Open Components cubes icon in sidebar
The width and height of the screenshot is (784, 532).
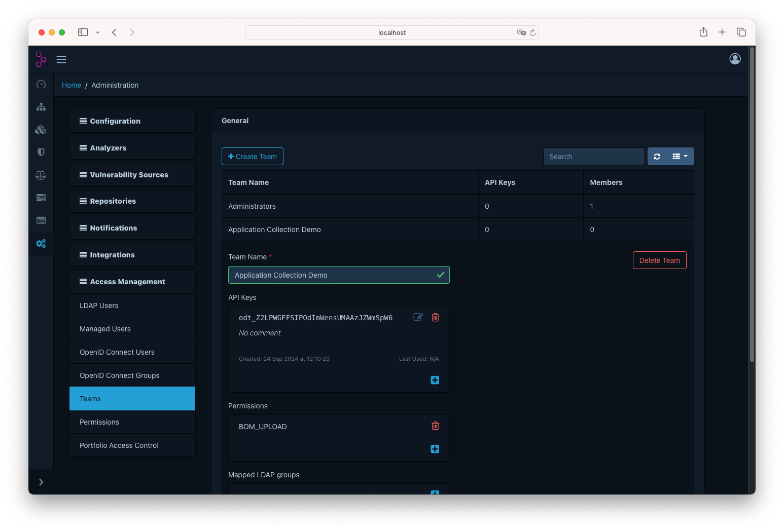pos(41,130)
